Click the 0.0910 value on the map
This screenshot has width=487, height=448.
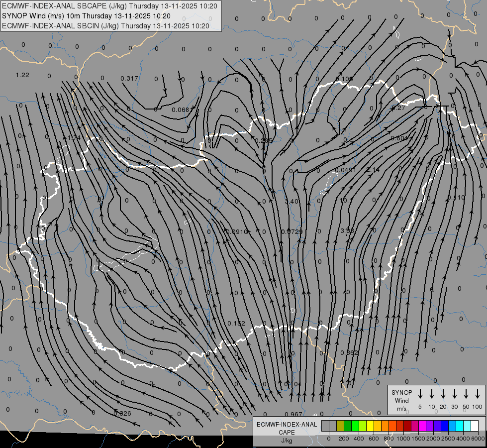pyautogui.click(x=237, y=231)
